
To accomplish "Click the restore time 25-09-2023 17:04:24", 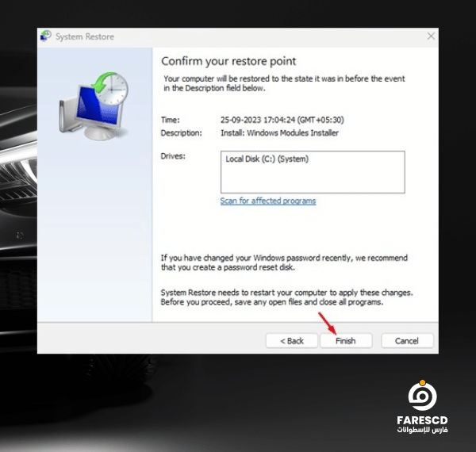I will point(282,120).
